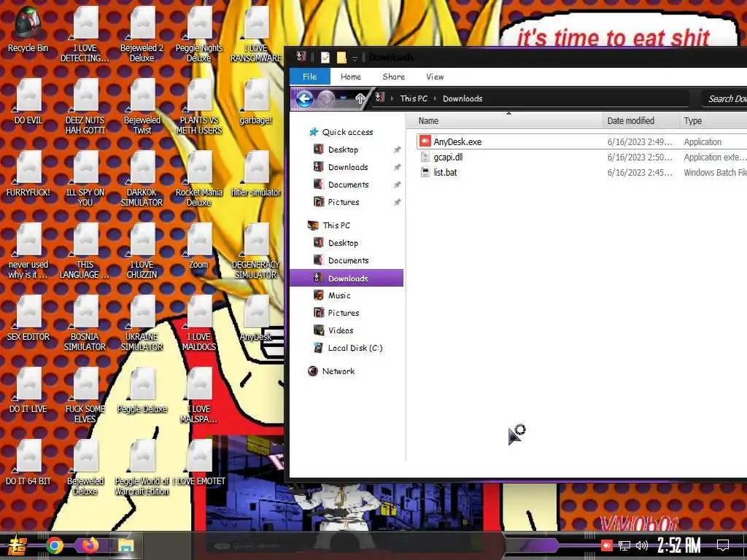This screenshot has height=560, width=747.
Task: Select the Bejeweled 2 Deluxe desktop shortcut
Action: click(x=142, y=34)
